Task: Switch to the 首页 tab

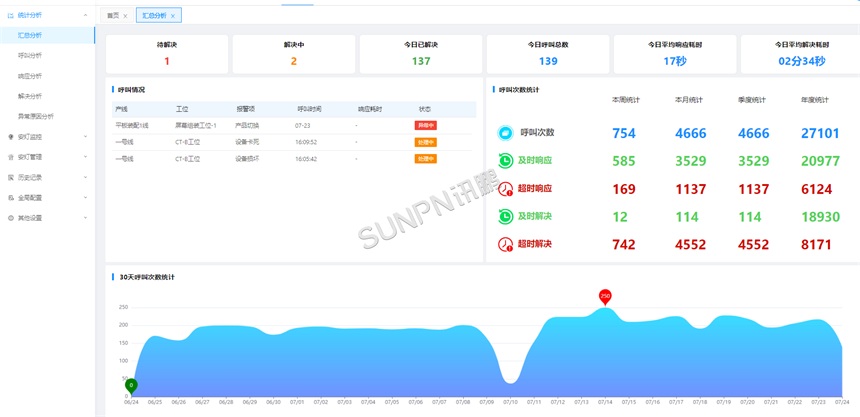Action: pyautogui.click(x=113, y=16)
